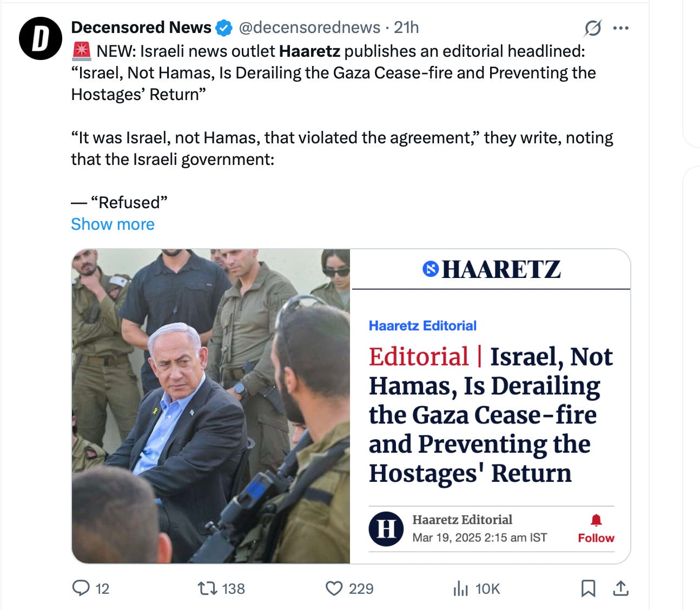
Task: Expand tweet with Show more
Action: pyautogui.click(x=113, y=224)
